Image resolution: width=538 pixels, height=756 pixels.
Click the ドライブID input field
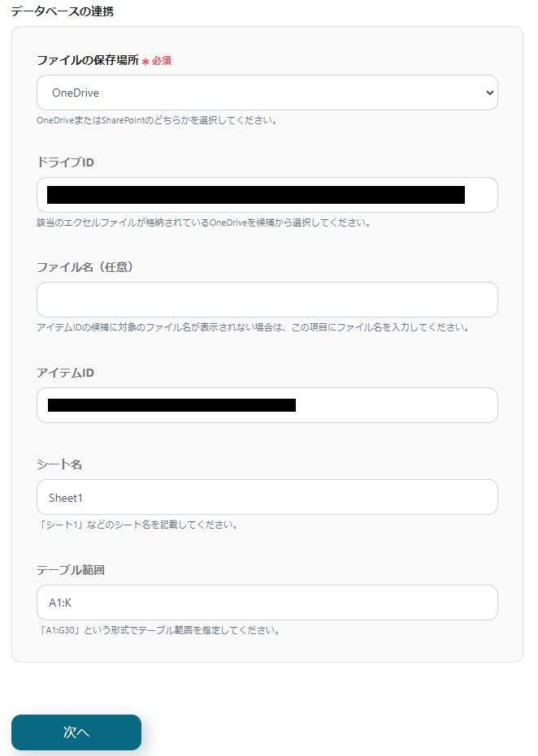click(x=267, y=195)
